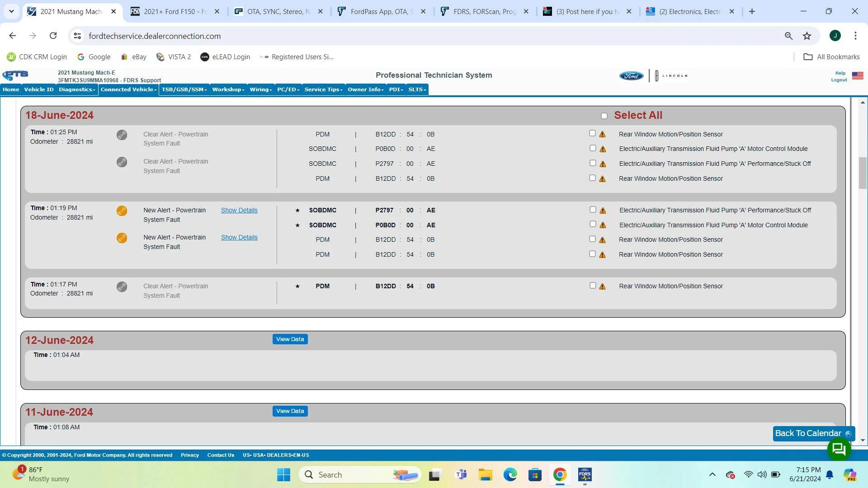
Task: Expand the Diagnostics dropdown menu
Action: [x=77, y=89]
